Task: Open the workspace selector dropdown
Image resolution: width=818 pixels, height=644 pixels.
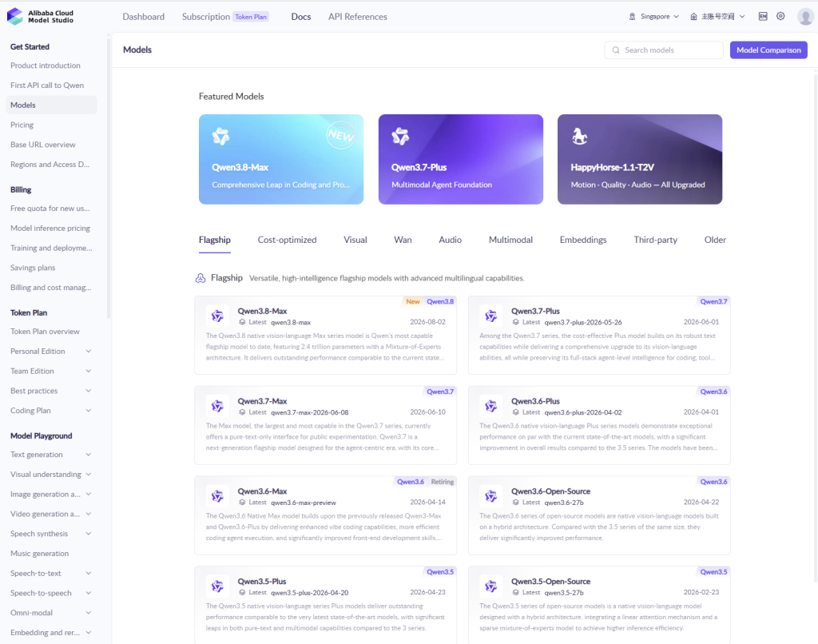Action: 718,16
